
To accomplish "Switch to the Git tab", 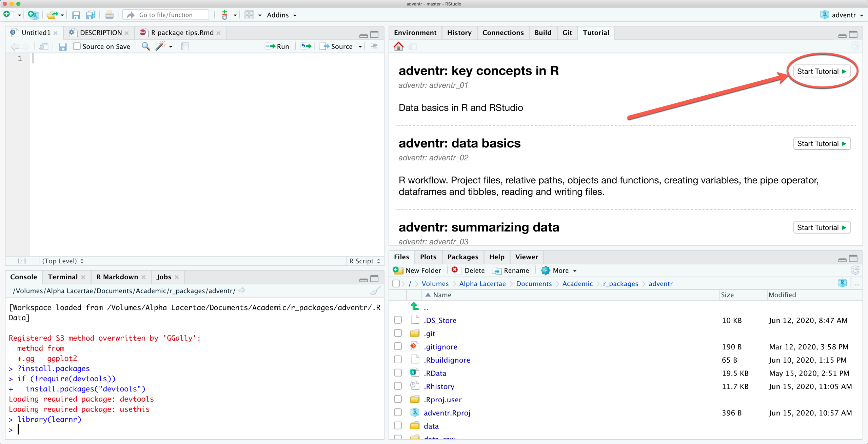I will point(567,33).
